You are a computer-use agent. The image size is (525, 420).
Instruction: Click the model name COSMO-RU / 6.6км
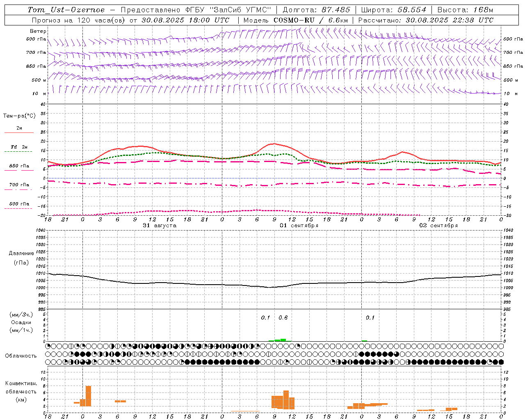(311, 20)
